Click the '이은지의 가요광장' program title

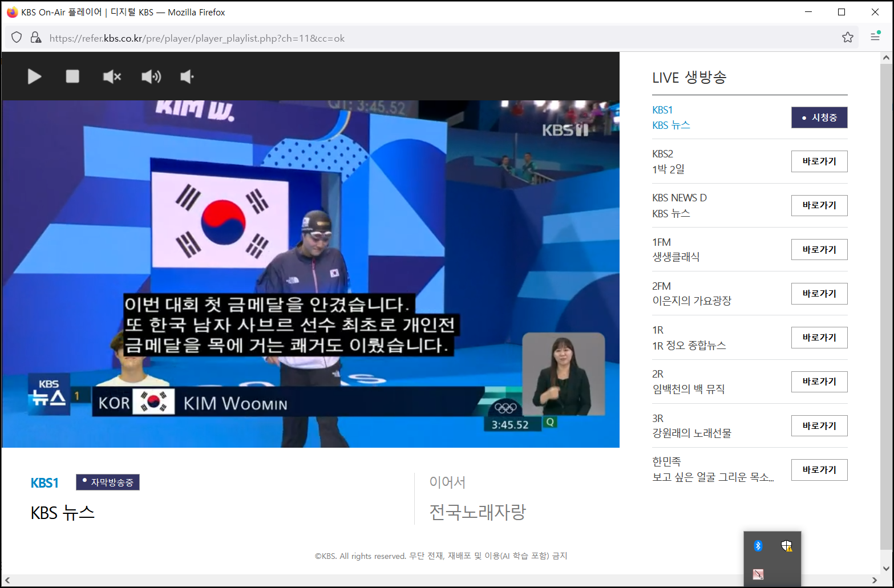pos(691,301)
